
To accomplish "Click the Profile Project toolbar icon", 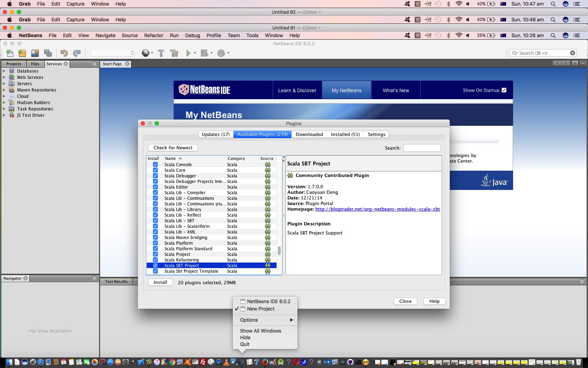I will (x=221, y=53).
